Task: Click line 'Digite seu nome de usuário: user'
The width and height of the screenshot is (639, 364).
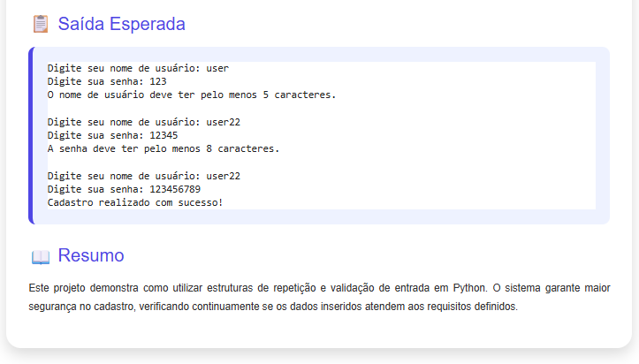Action: click(138, 68)
